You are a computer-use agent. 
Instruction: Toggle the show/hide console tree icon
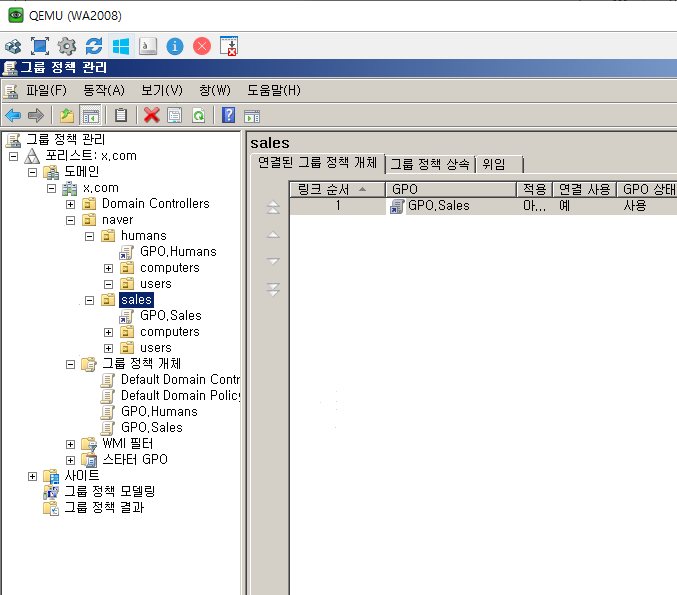[91, 115]
